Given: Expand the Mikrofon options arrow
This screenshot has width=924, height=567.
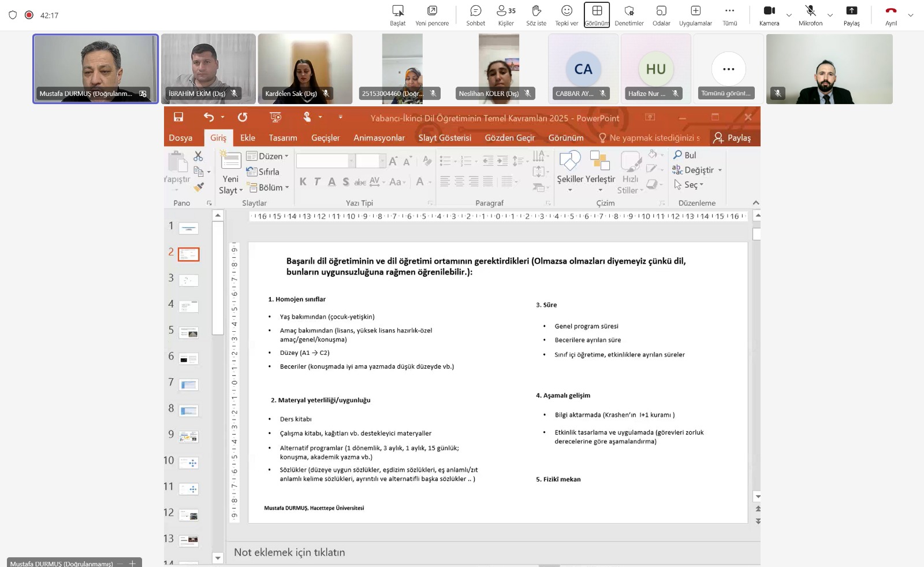Looking at the screenshot, I should pyautogui.click(x=830, y=16).
